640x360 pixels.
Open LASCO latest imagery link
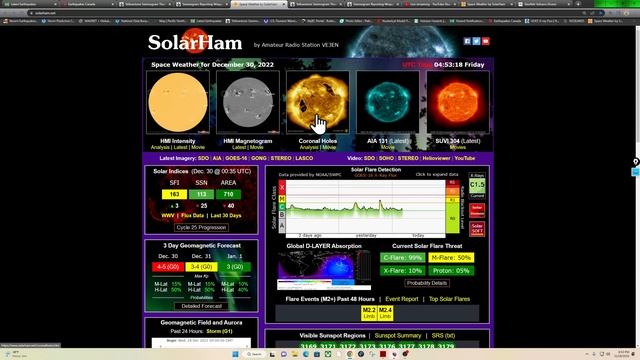point(304,158)
